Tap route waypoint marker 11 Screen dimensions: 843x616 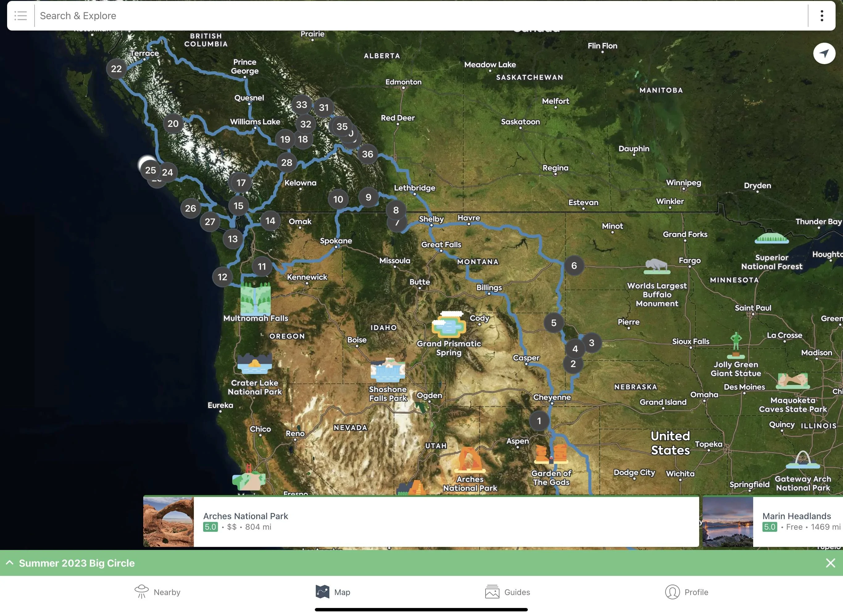click(x=262, y=267)
